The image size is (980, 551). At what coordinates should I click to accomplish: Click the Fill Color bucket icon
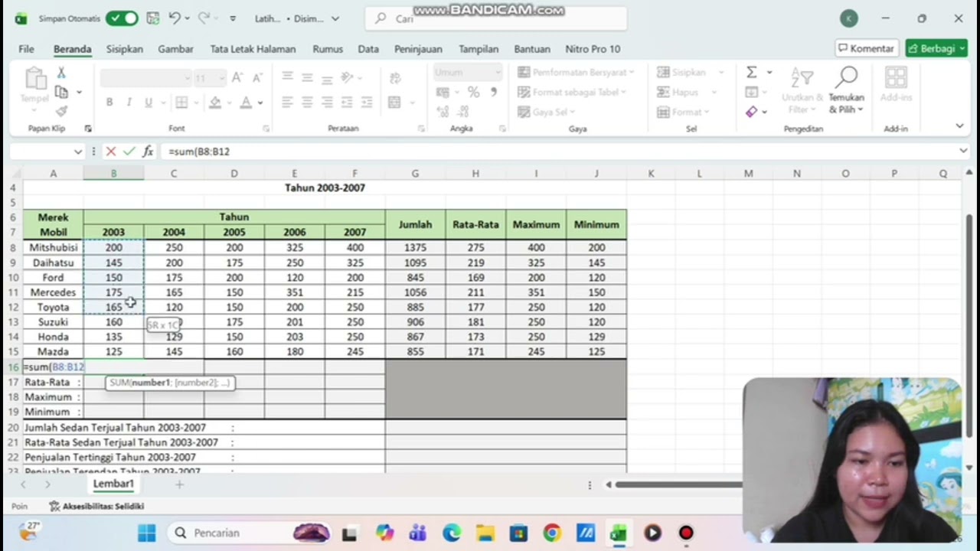tap(215, 102)
